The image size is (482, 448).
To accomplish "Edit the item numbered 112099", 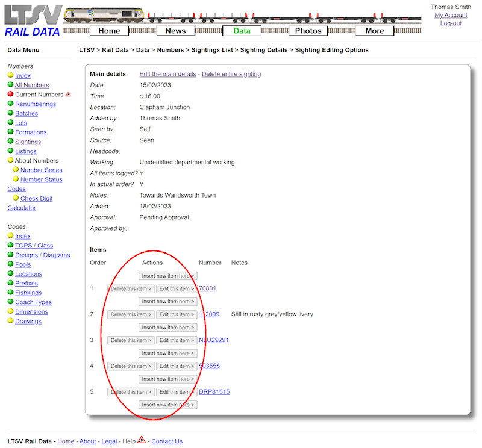I will [x=176, y=314].
